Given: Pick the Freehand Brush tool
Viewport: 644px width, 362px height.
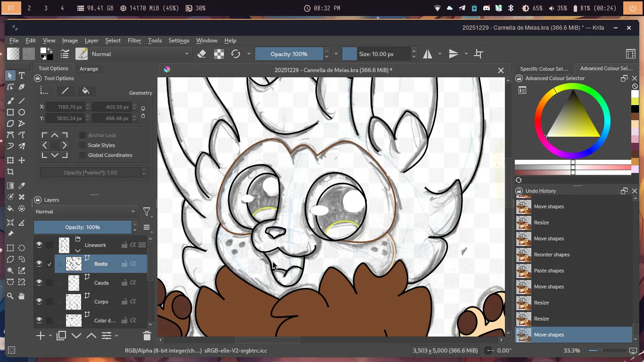Looking at the screenshot, I should pyautogui.click(x=10, y=101).
